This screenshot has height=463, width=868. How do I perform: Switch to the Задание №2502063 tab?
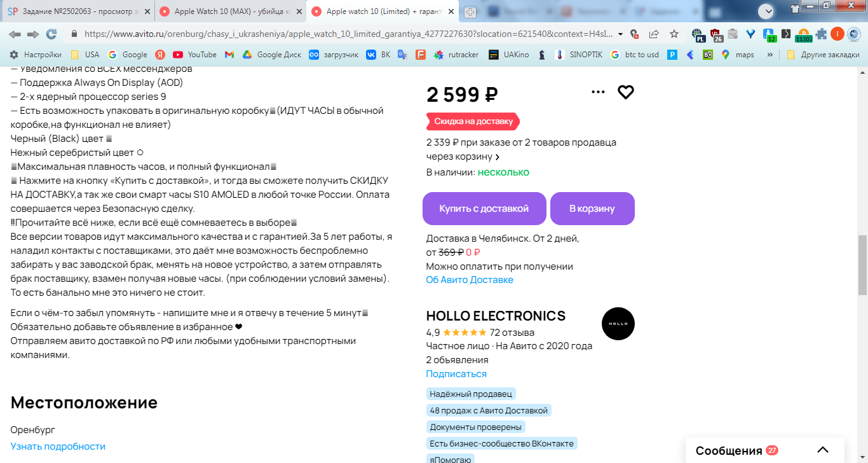pos(78,11)
